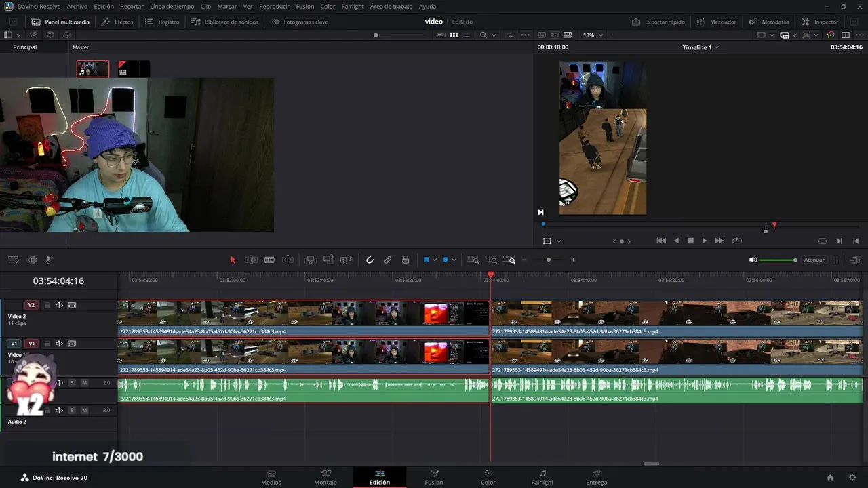Switch to the Montaje page
The height and width of the screenshot is (488, 868).
click(x=325, y=477)
